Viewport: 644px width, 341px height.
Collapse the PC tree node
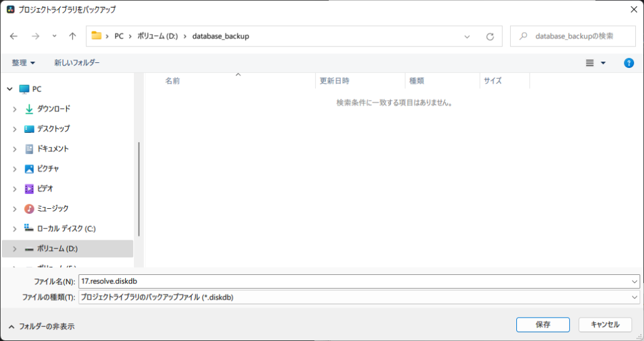(10, 89)
